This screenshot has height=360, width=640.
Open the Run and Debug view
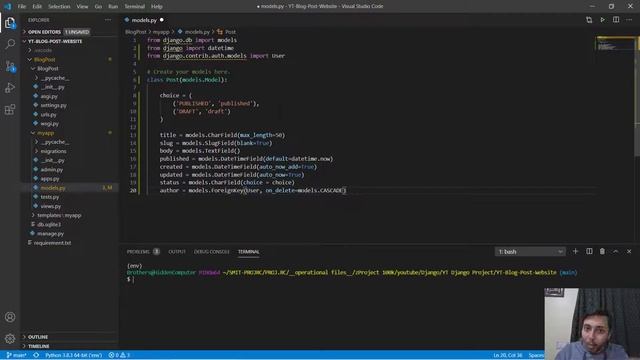[10, 88]
